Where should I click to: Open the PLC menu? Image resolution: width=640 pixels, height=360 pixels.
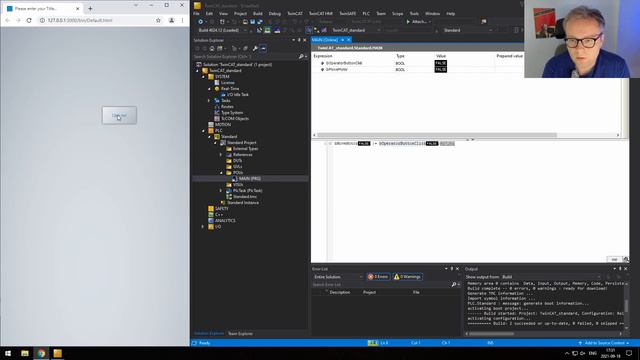click(366, 13)
